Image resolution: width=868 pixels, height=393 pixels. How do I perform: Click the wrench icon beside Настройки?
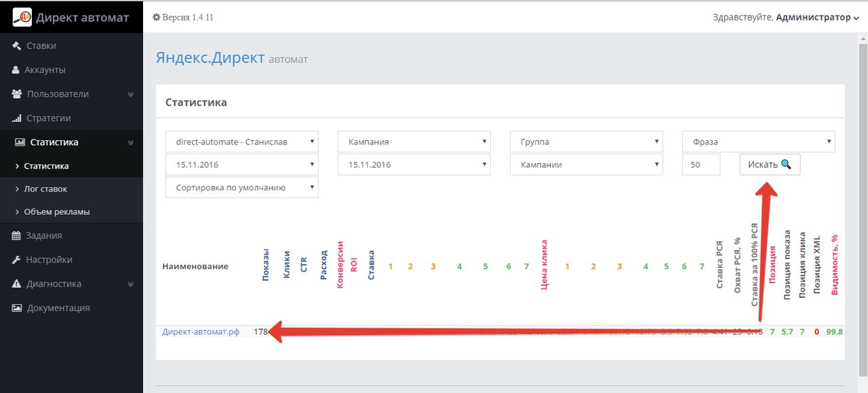[17, 260]
